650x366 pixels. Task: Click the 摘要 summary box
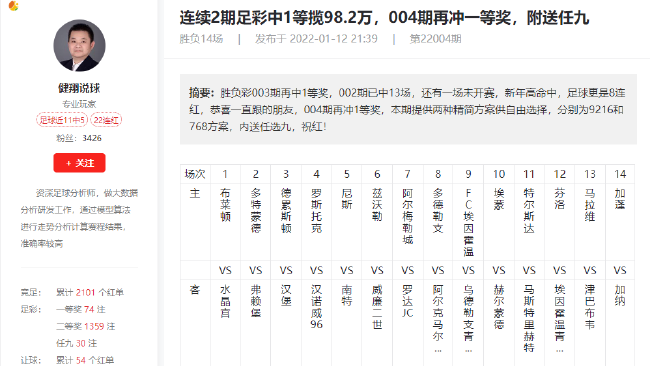[408, 109]
